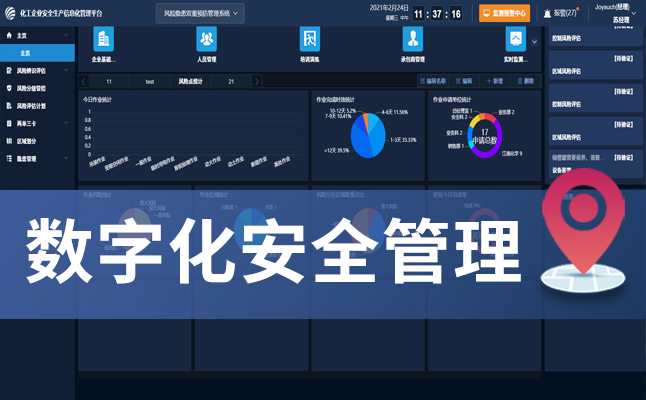The width and height of the screenshot is (646, 400).
Task: Click the 7-9天 10.41% pie label
Action: (x=338, y=117)
